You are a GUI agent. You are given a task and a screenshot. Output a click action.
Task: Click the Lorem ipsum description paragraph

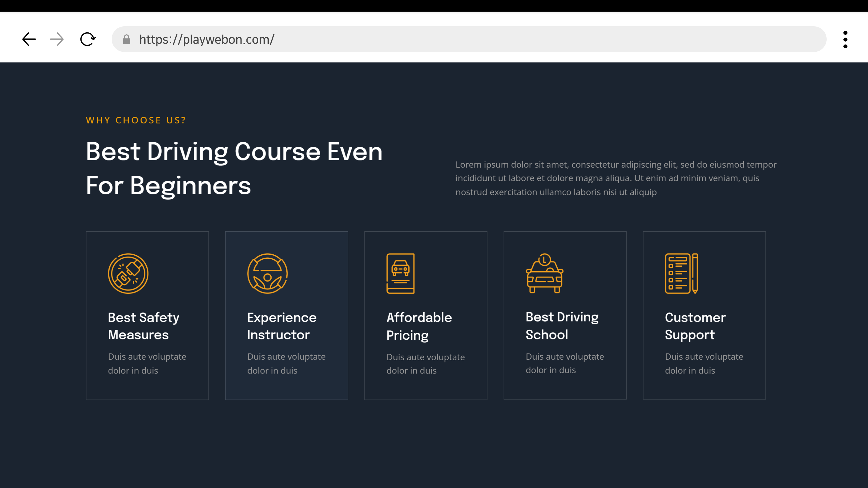pos(615,178)
